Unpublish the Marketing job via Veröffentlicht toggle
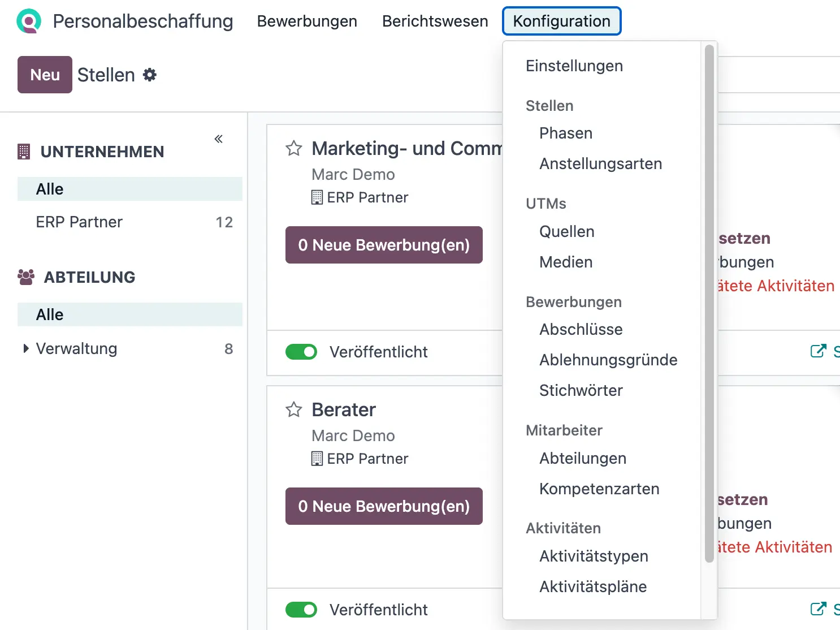840x630 pixels. (x=301, y=352)
